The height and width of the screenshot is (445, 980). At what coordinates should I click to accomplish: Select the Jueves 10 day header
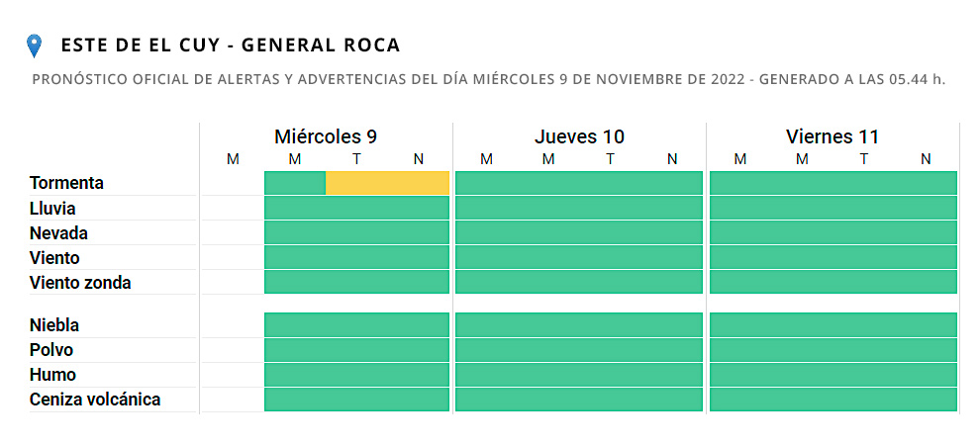click(579, 136)
